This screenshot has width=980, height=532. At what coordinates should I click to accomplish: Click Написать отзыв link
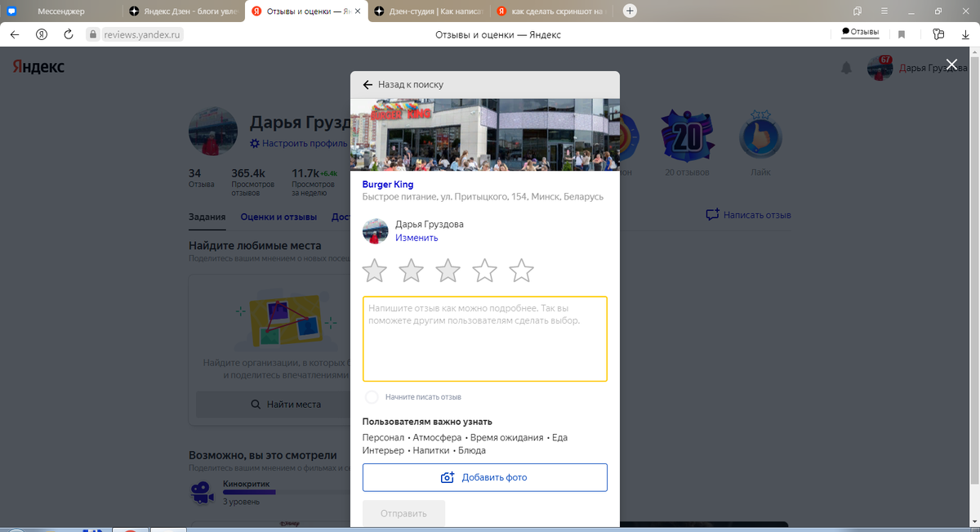[x=748, y=215]
